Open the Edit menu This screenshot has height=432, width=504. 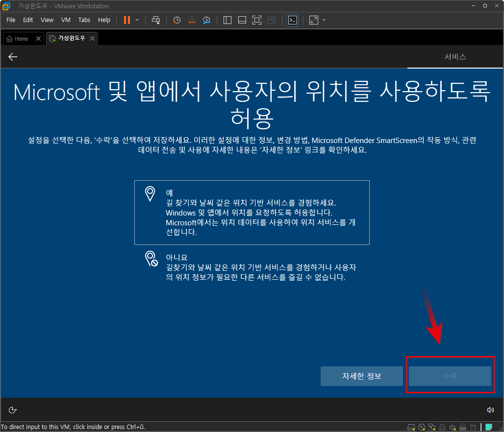click(x=28, y=20)
